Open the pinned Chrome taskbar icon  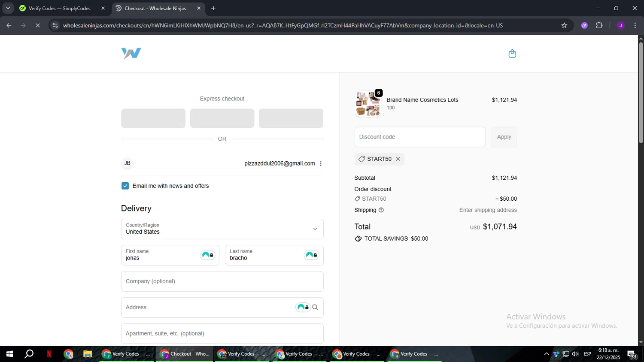pyautogui.click(x=69, y=354)
